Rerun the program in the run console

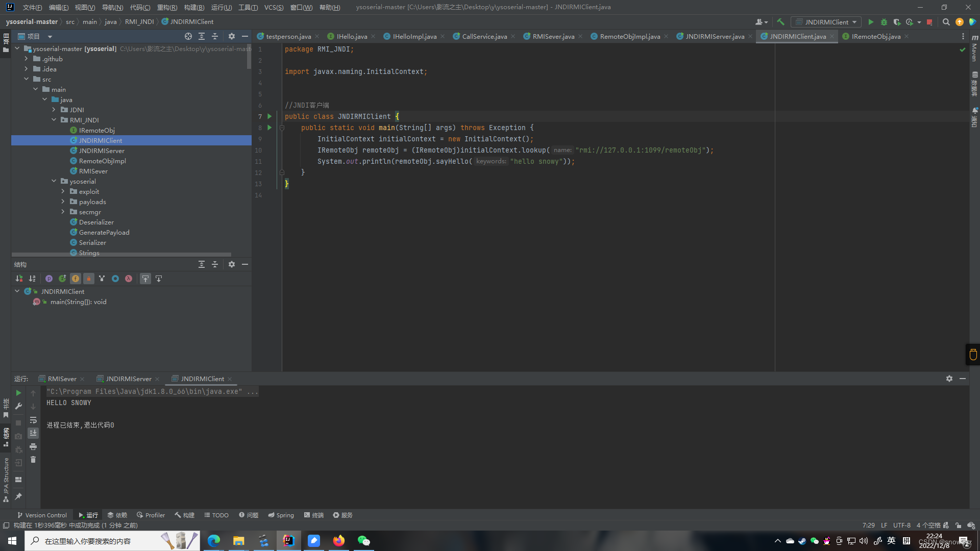click(18, 393)
